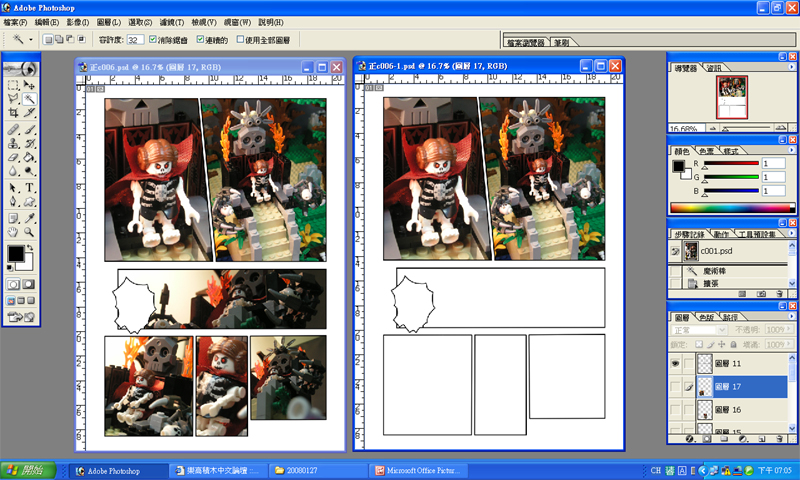Select the Type tool
Viewport: 800px width, 480px height.
point(29,188)
